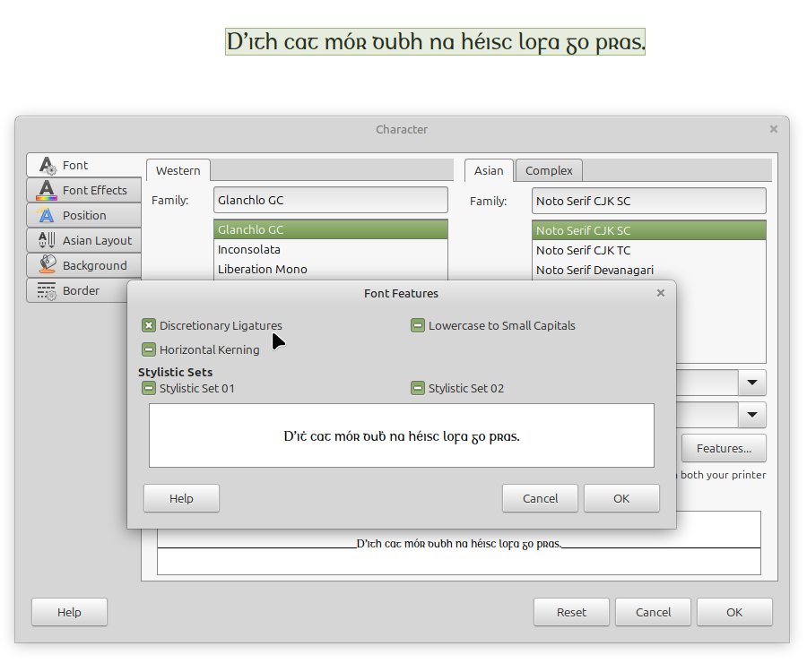Click the Border tab icon

pyautogui.click(x=47, y=290)
